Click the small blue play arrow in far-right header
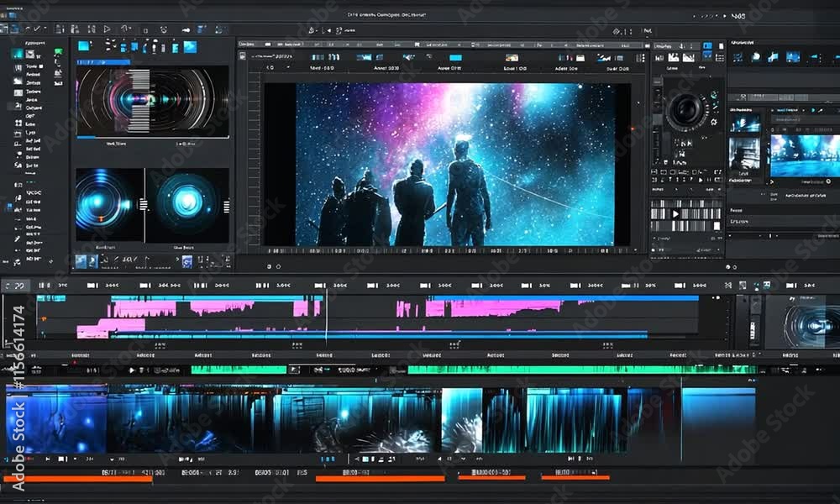Image resolution: width=840 pixels, height=504 pixels. (813, 110)
